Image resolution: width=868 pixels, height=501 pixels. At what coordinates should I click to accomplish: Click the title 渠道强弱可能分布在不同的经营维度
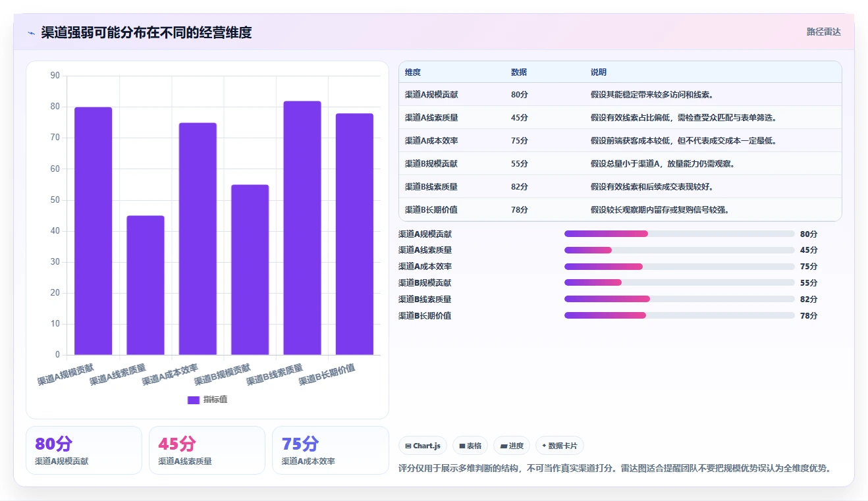pos(146,32)
